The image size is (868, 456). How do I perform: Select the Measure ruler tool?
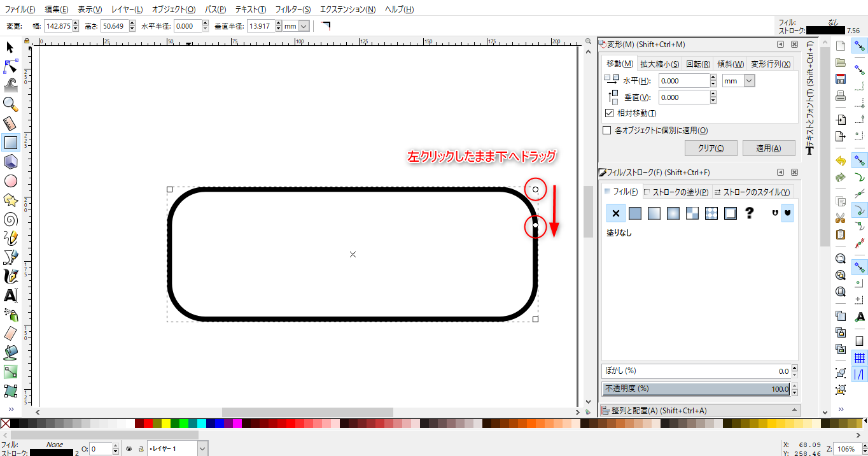[x=10, y=123]
